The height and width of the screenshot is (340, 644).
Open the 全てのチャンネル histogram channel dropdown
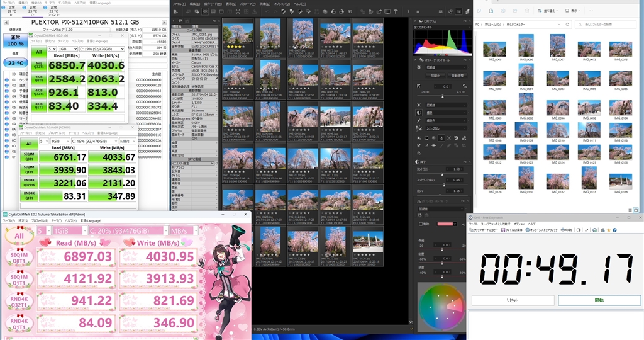pos(443,27)
